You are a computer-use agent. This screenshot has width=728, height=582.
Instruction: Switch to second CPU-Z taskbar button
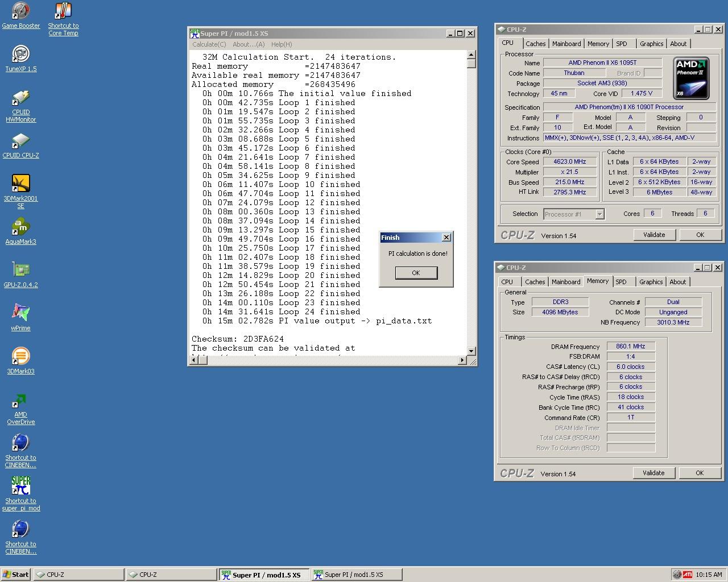(x=171, y=575)
